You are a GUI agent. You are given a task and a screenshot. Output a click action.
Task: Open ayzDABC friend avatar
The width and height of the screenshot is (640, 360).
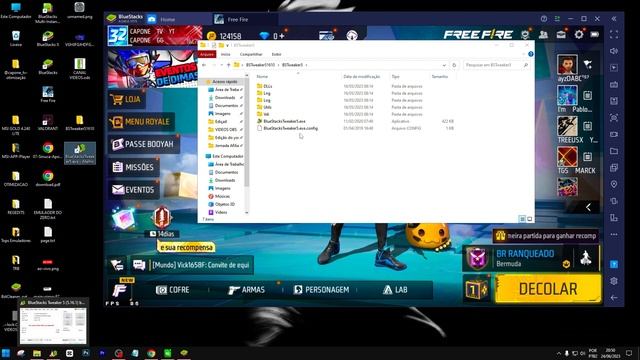coord(567,64)
